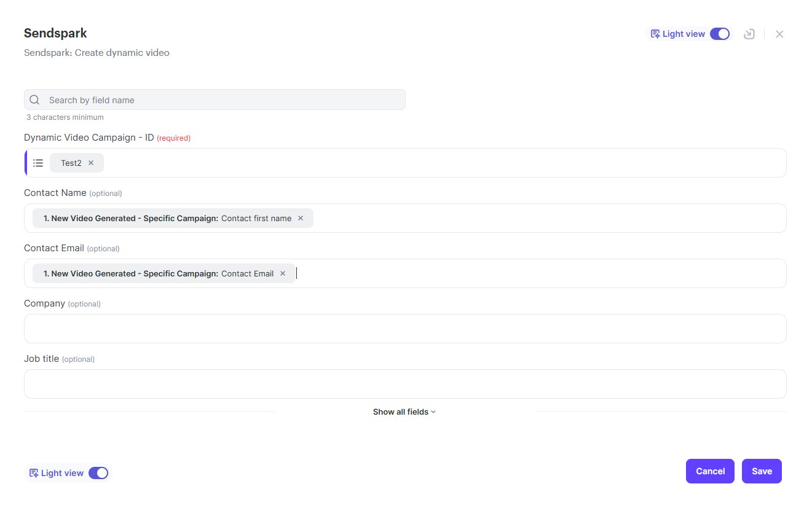
Task: Click the 'Dynamic Video Campaign - ID' label
Action: [x=89, y=138]
